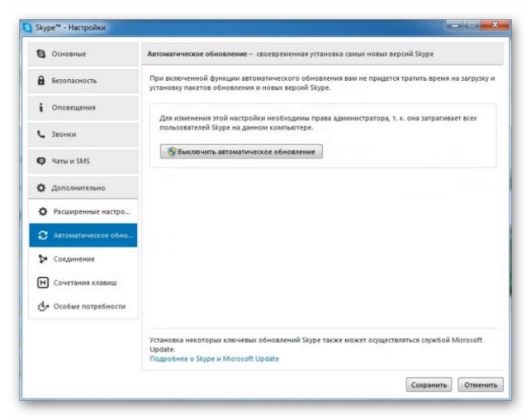Expand the Безопасность settings category
Screen dimensions: 531x420
pyautogui.click(x=83, y=81)
